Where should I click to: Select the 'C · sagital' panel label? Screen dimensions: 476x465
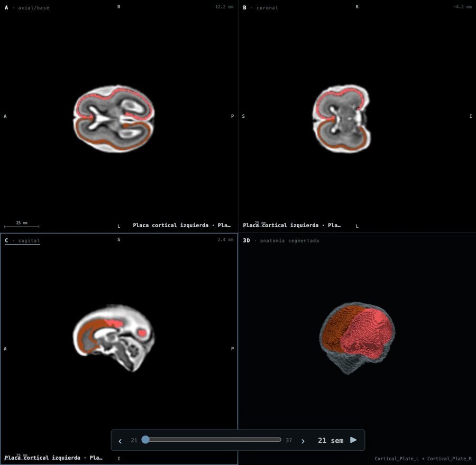(22, 240)
